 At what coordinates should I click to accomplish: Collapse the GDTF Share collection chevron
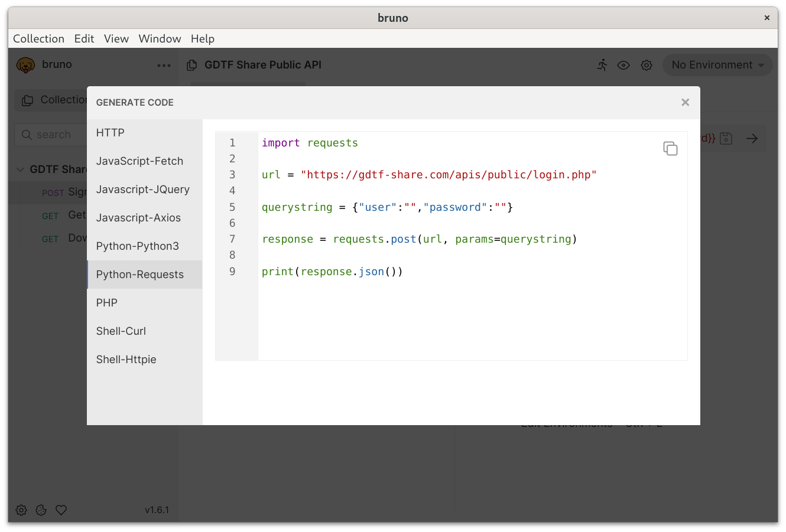tap(20, 169)
